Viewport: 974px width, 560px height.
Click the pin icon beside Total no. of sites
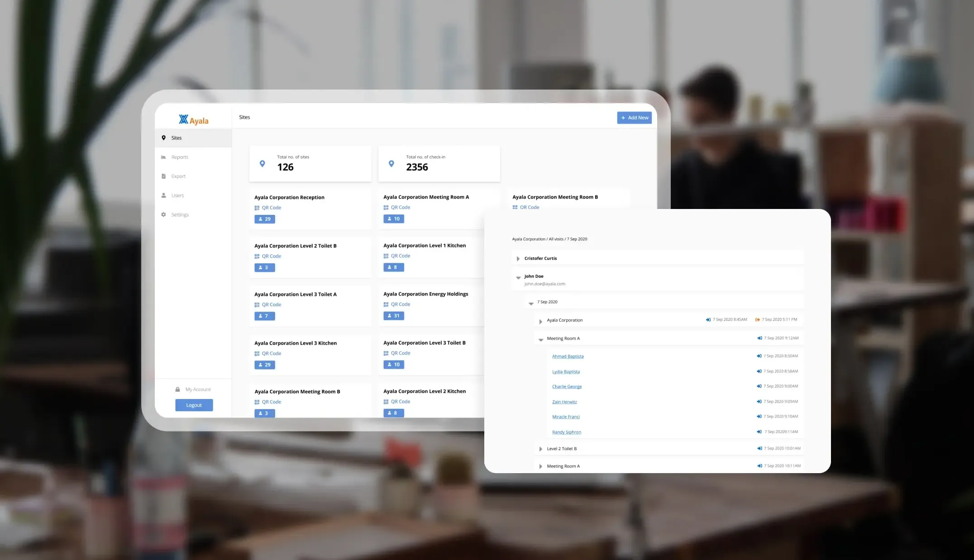[263, 164]
